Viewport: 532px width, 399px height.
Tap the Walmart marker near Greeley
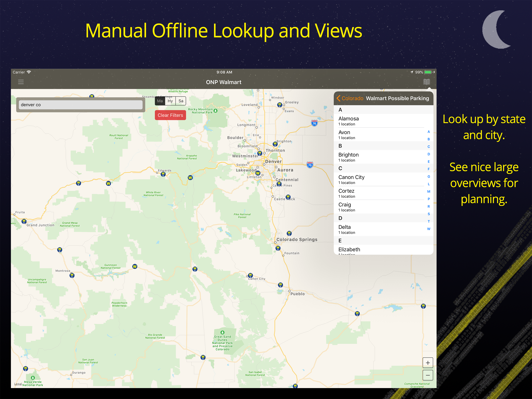pyautogui.click(x=279, y=105)
